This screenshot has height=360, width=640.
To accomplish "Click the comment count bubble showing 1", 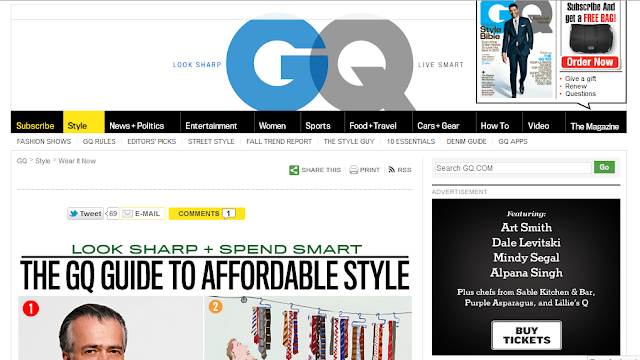I will coord(229,213).
